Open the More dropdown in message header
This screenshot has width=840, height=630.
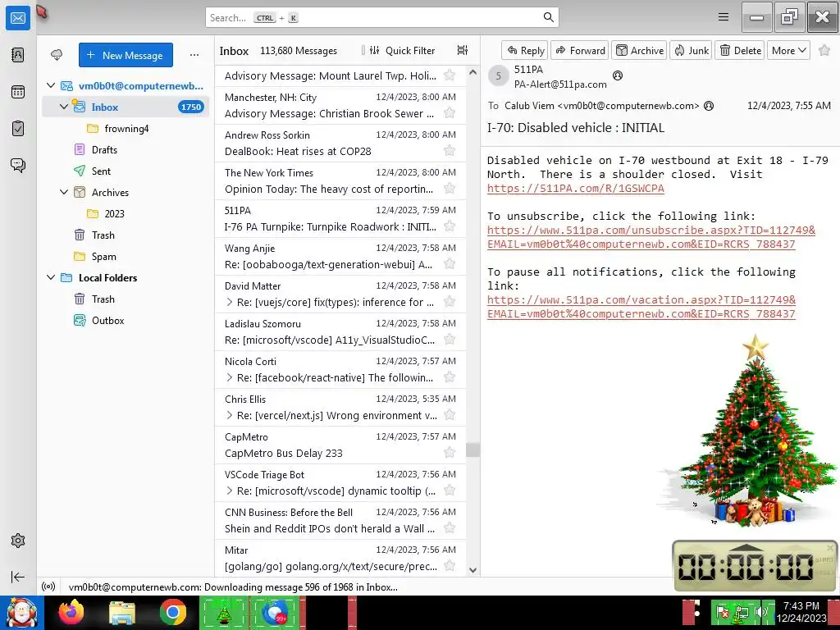788,50
